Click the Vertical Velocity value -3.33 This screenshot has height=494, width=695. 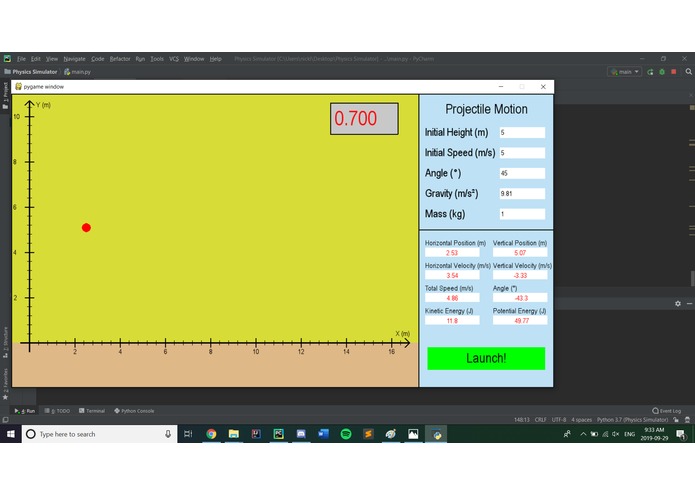tap(520, 275)
